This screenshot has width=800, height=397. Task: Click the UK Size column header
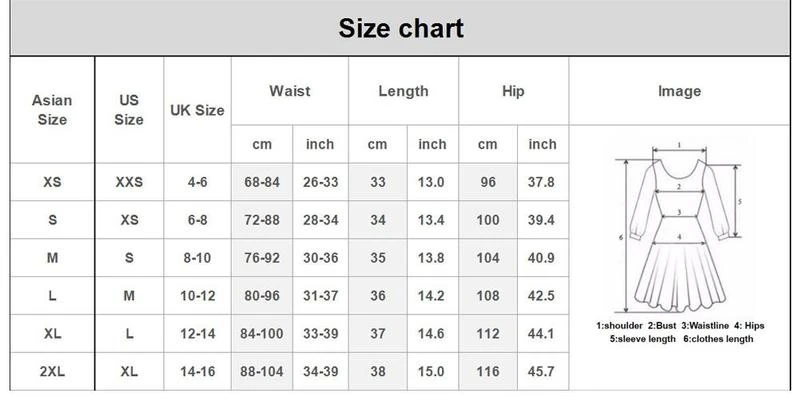pyautogui.click(x=197, y=110)
